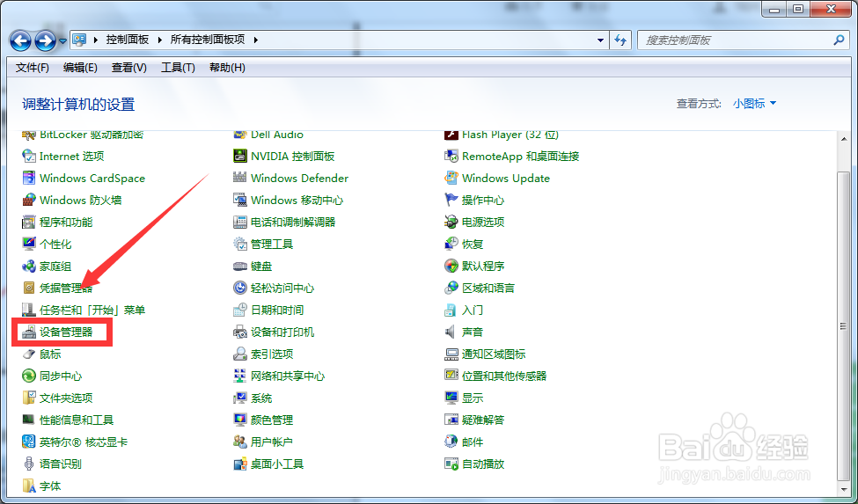The width and height of the screenshot is (858, 504).
Task: Open the 文件(F) menu
Action: [33, 67]
